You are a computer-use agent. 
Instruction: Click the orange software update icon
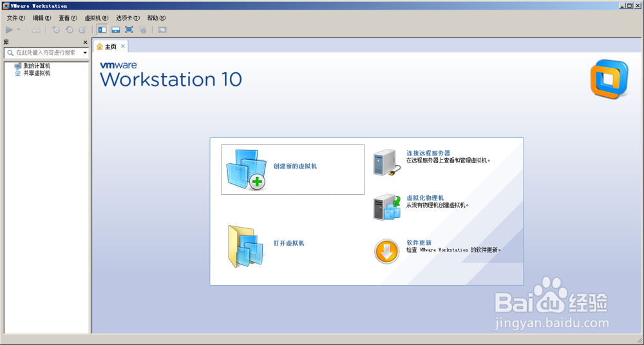386,251
